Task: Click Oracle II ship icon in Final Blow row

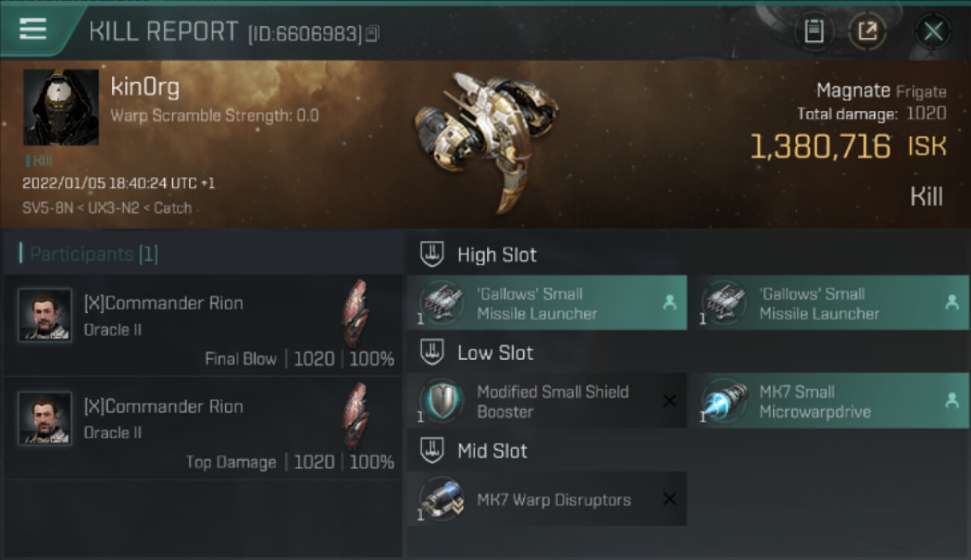Action: coord(356,314)
